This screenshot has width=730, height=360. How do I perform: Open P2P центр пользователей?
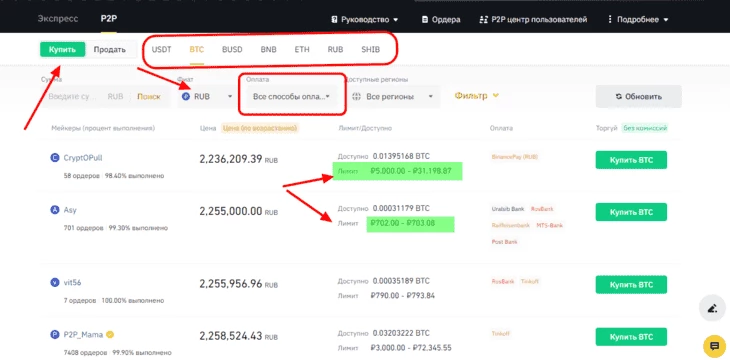point(533,20)
